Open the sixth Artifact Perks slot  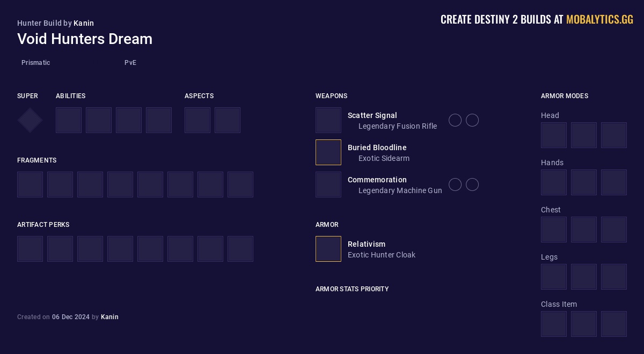click(x=180, y=249)
